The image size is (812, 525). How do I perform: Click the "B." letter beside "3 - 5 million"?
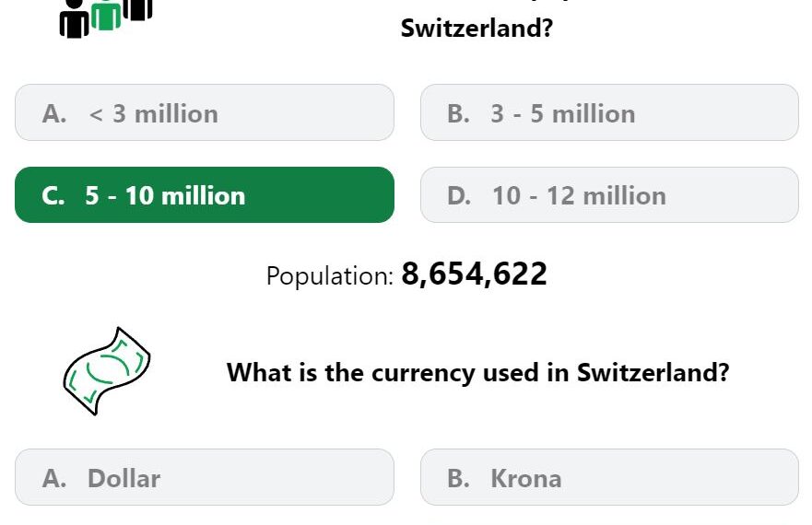(458, 114)
